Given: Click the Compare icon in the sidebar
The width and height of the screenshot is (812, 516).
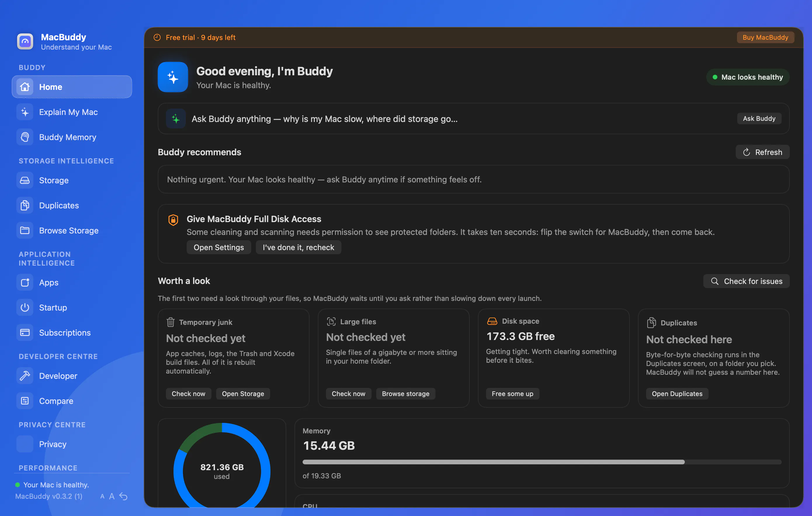Looking at the screenshot, I should pos(25,401).
